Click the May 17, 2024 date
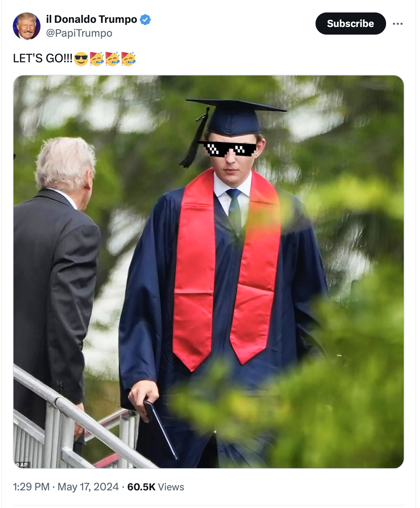The width and height of the screenshot is (420, 508). (x=88, y=487)
